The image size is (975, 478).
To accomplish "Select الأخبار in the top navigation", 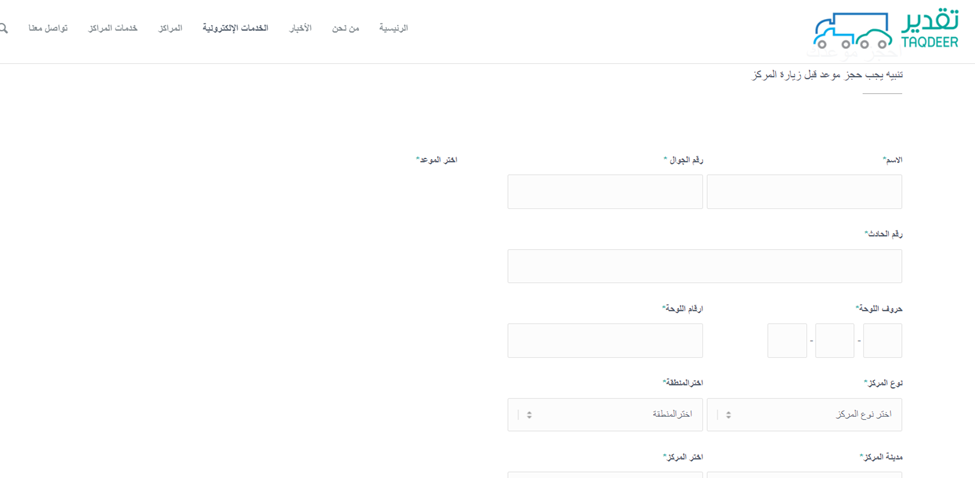I will click(301, 29).
